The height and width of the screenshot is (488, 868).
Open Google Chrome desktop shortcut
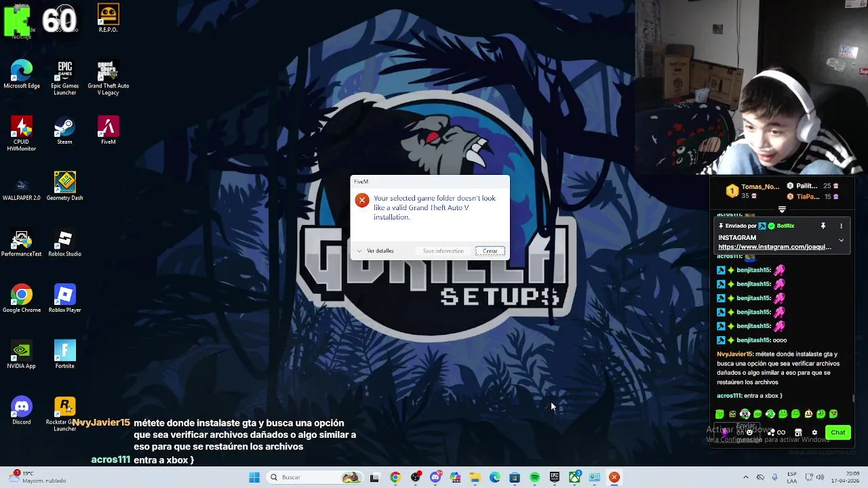22,299
